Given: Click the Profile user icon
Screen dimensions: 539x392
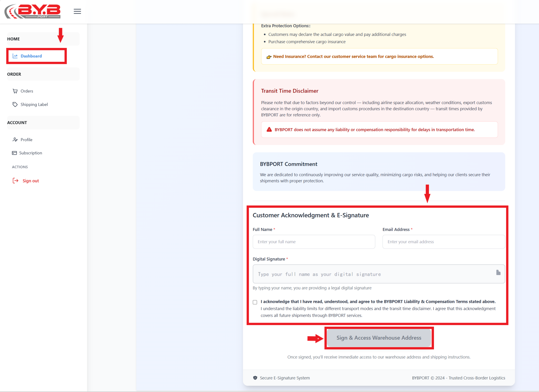Looking at the screenshot, I should pos(15,140).
